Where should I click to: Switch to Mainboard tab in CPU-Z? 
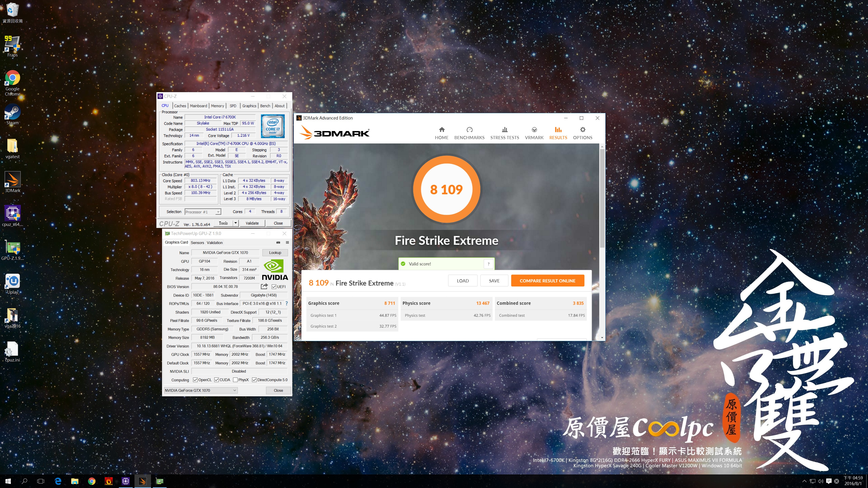(x=198, y=106)
